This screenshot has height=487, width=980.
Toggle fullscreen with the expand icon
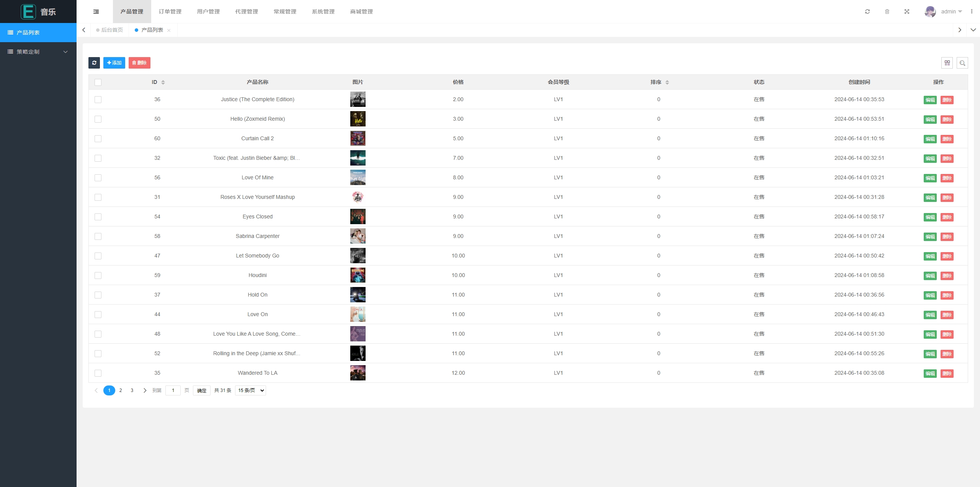907,11
